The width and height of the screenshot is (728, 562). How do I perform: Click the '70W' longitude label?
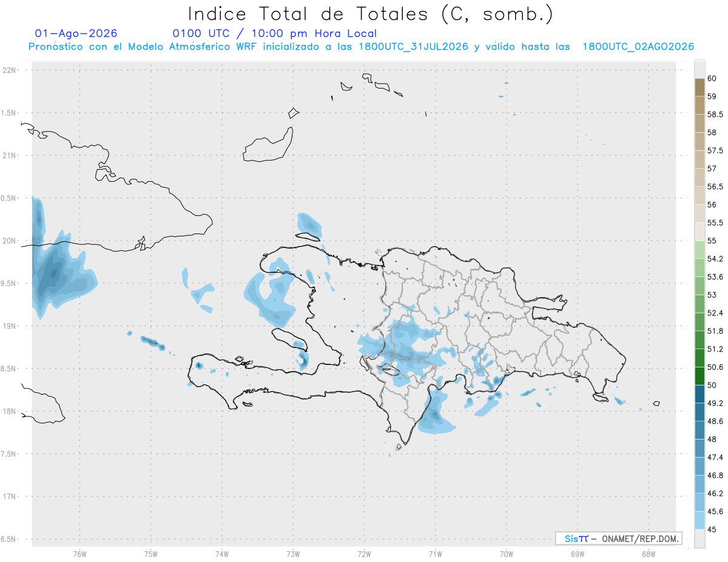(507, 554)
